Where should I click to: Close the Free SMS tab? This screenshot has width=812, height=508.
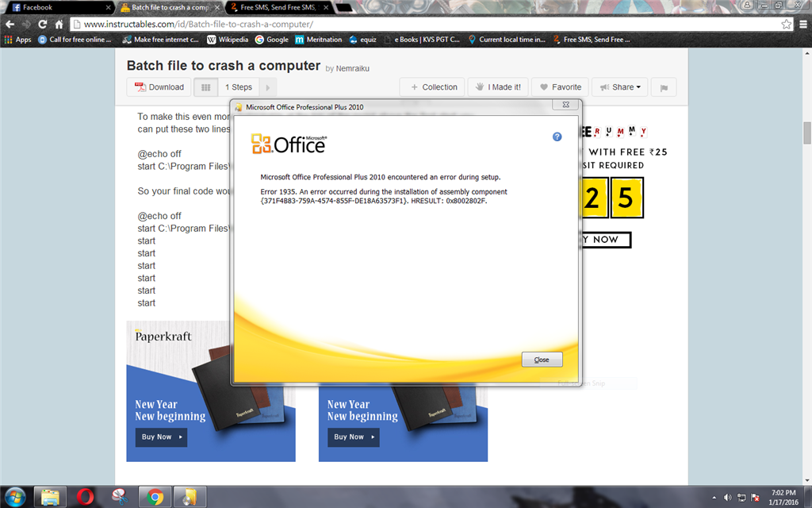[x=326, y=7]
